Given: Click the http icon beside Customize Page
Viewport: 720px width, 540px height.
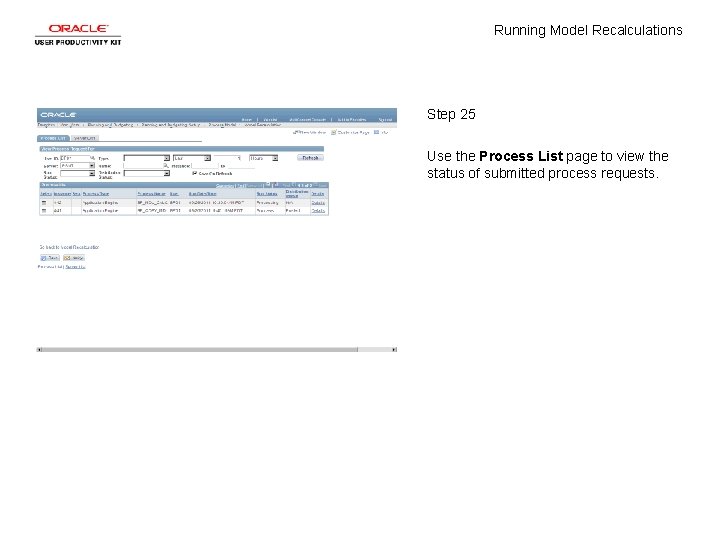Looking at the screenshot, I should tap(381, 132).
